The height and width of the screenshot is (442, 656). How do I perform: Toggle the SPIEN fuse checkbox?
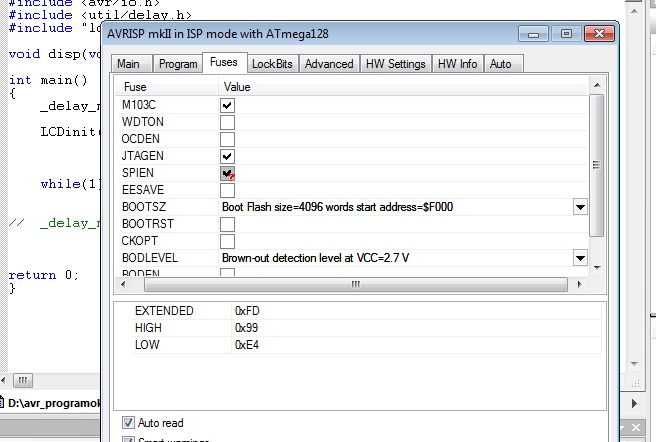tap(228, 173)
